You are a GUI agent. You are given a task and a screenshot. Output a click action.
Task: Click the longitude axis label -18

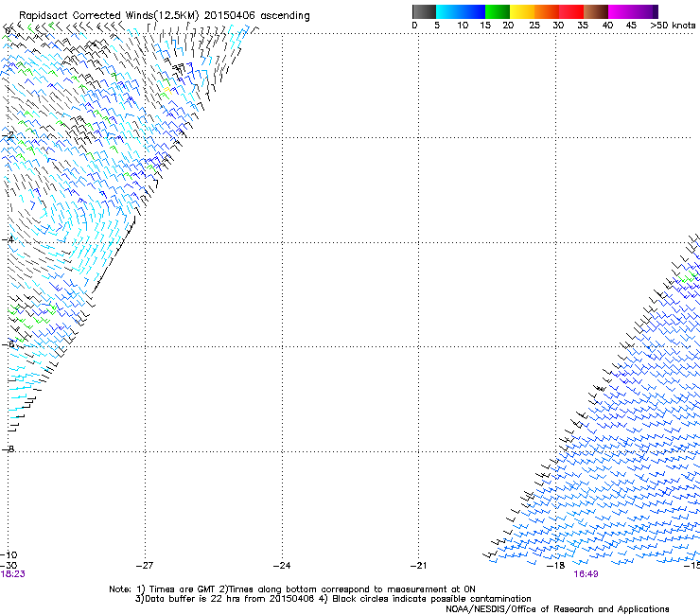556,566
